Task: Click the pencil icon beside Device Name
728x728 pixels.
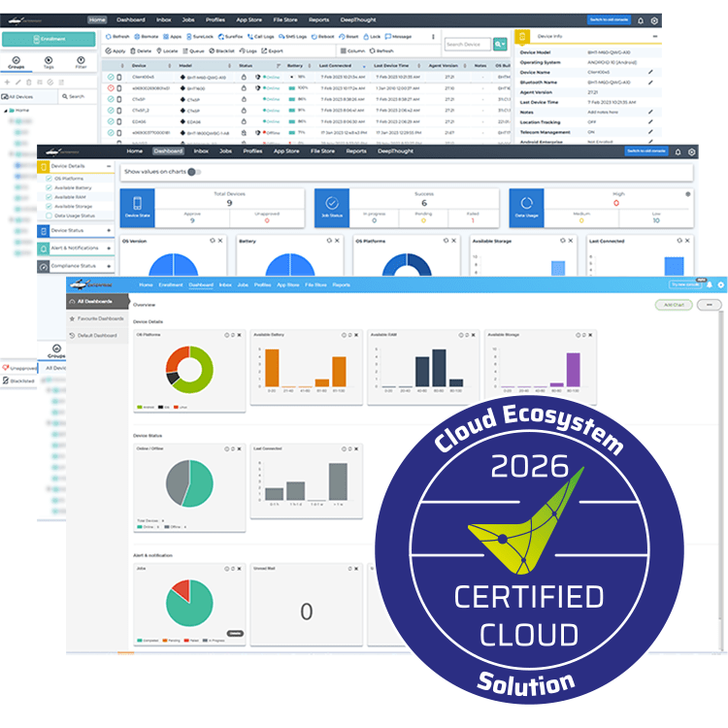Action: pos(650,72)
